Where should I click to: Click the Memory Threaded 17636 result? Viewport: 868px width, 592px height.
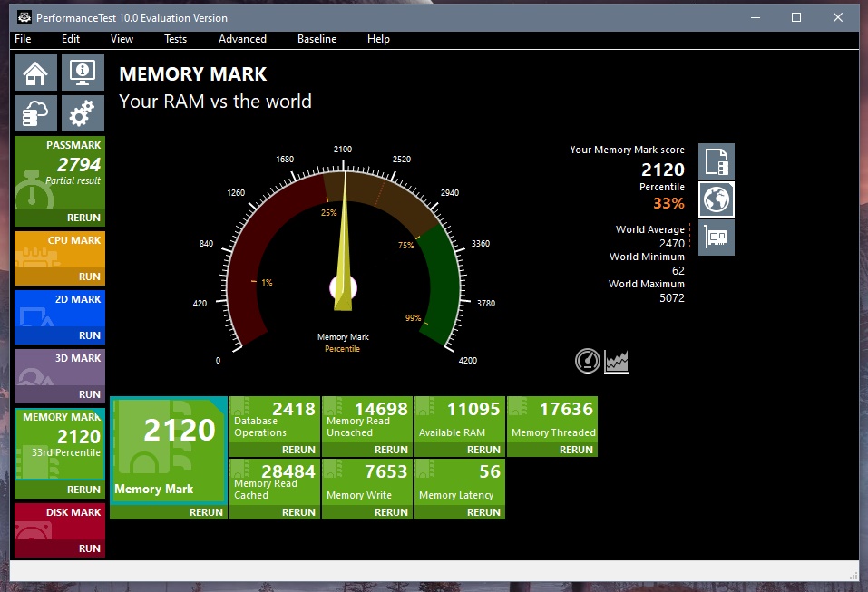(552, 420)
